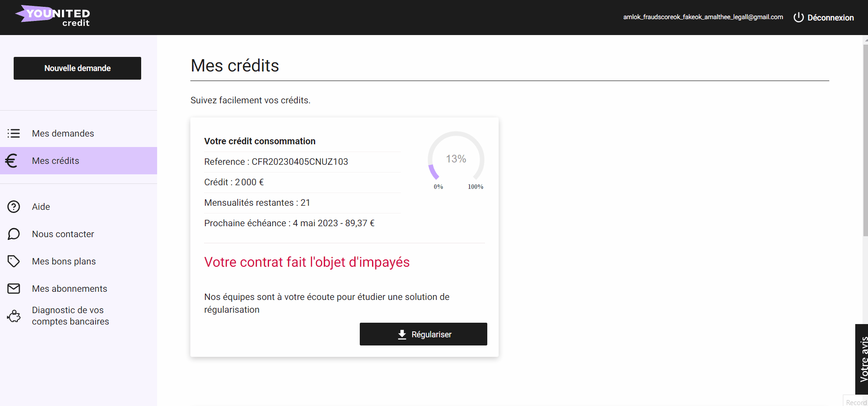Viewport: 868px width, 406px height.
Task: Click the Déconnexion link
Action: (x=831, y=18)
